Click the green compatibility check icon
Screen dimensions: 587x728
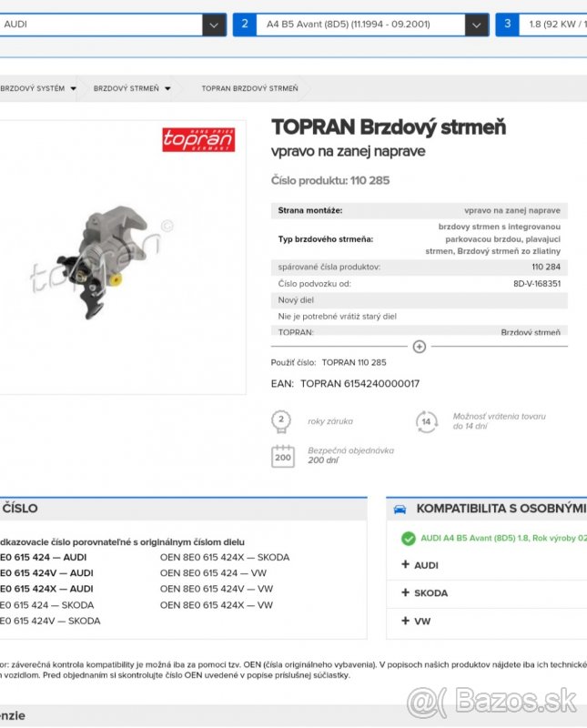[x=409, y=539]
